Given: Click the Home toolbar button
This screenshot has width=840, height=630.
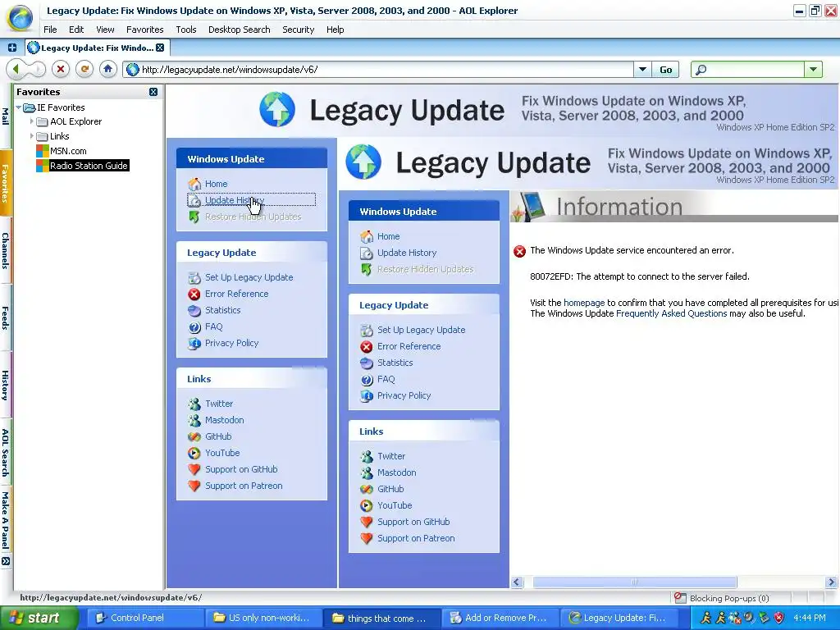Looking at the screenshot, I should tap(107, 69).
